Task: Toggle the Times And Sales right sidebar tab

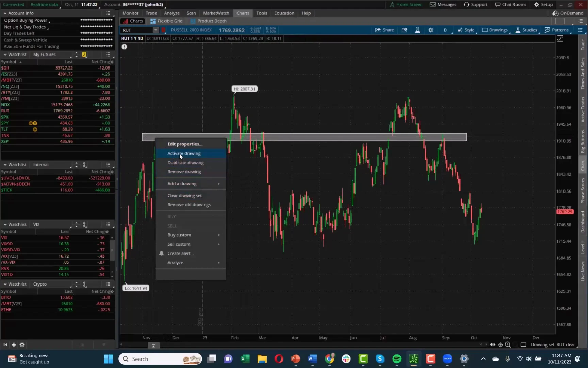Action: (583, 73)
